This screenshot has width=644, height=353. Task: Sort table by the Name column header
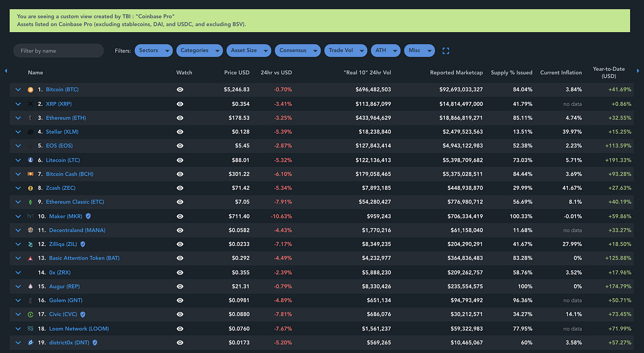pos(35,73)
